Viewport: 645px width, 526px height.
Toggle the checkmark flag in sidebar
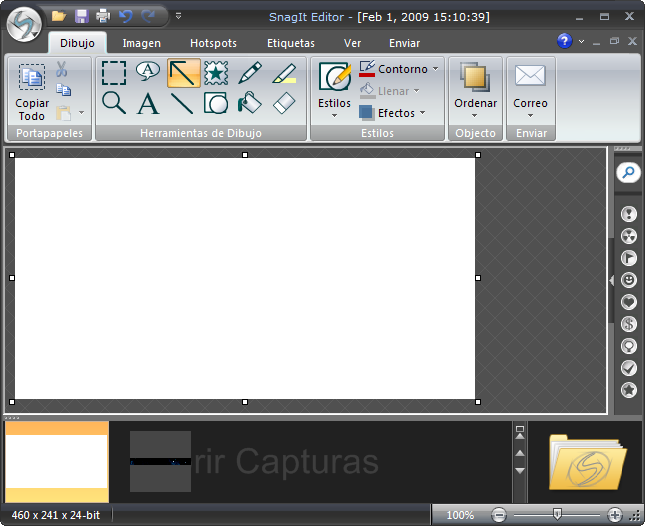[x=628, y=368]
